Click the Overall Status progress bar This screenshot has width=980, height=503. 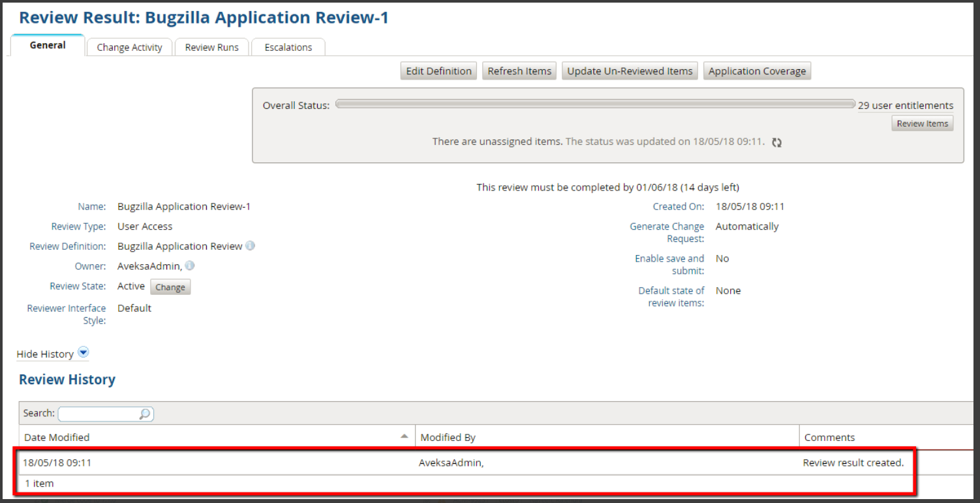[594, 104]
